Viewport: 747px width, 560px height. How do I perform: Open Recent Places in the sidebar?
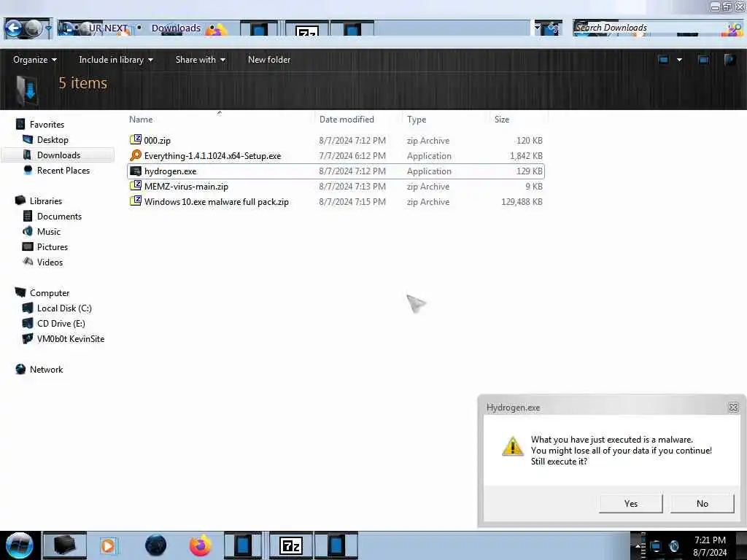pyautogui.click(x=63, y=170)
